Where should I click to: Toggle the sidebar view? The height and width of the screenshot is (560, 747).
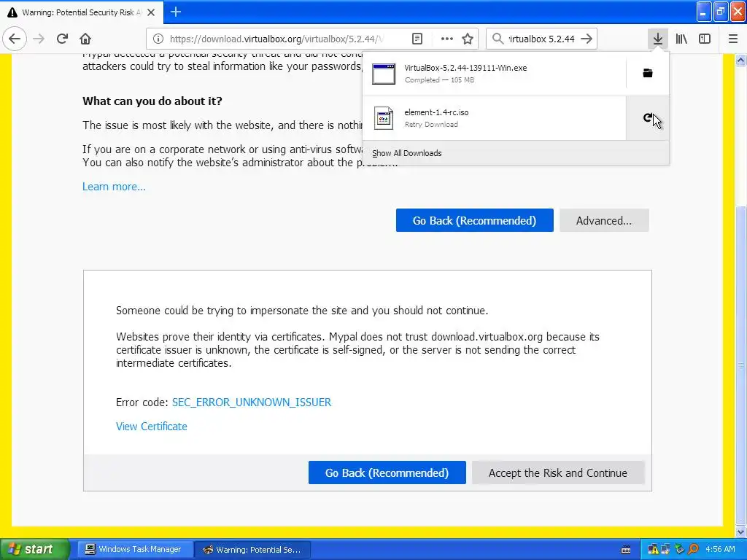pyautogui.click(x=705, y=39)
